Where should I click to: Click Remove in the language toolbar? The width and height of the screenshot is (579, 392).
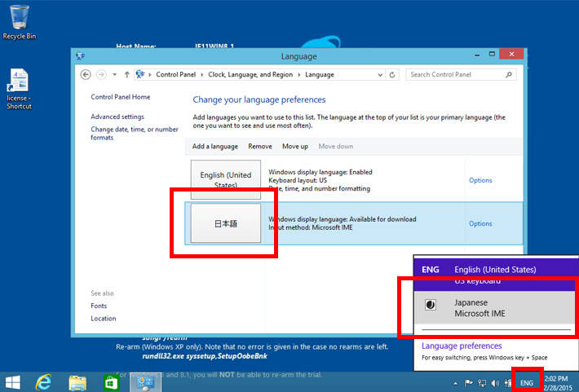click(260, 146)
